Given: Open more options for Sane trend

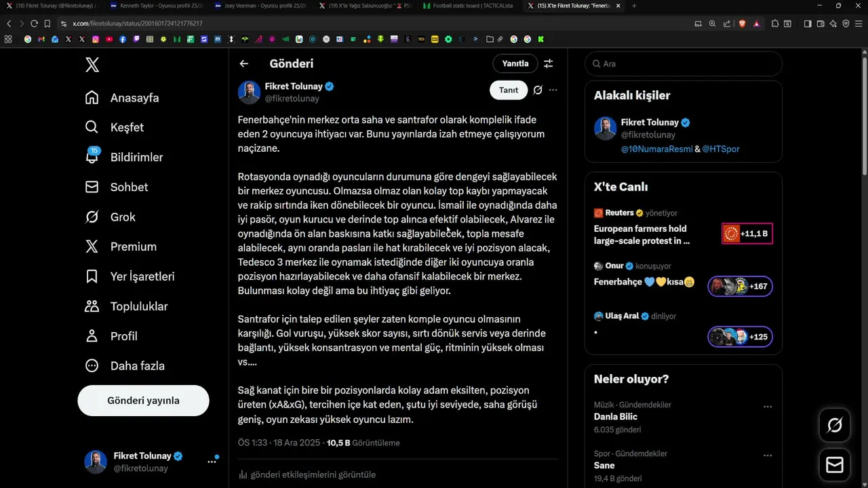Looking at the screenshot, I should pyautogui.click(x=768, y=455).
